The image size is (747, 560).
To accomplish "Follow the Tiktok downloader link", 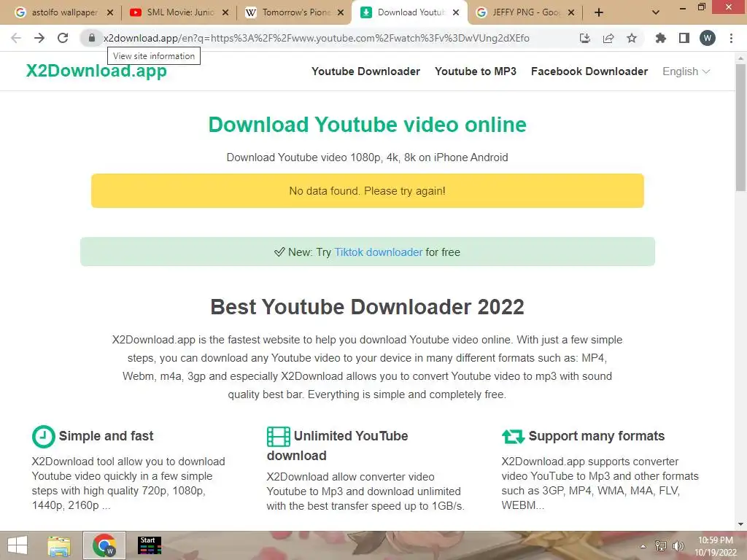I will pos(379,252).
